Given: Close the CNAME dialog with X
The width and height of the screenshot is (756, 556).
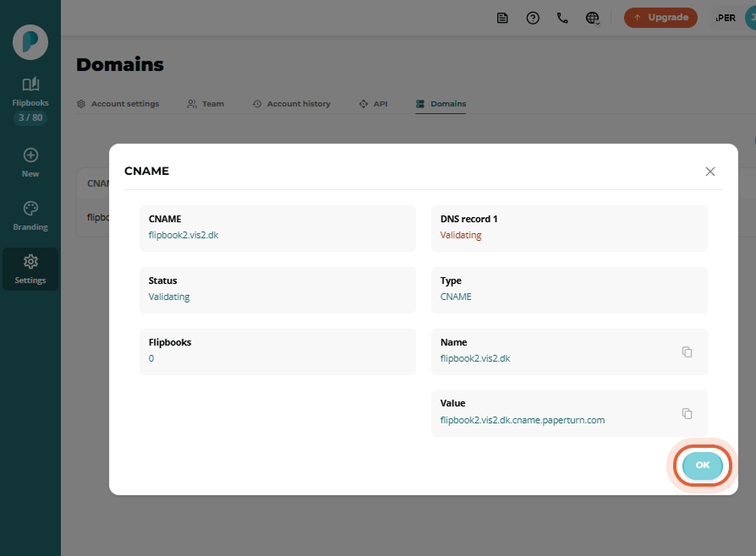Looking at the screenshot, I should (x=710, y=171).
